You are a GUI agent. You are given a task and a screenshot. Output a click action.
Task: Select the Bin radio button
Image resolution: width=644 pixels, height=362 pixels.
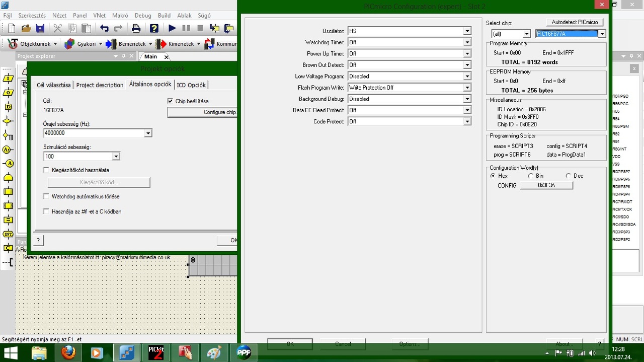click(530, 176)
